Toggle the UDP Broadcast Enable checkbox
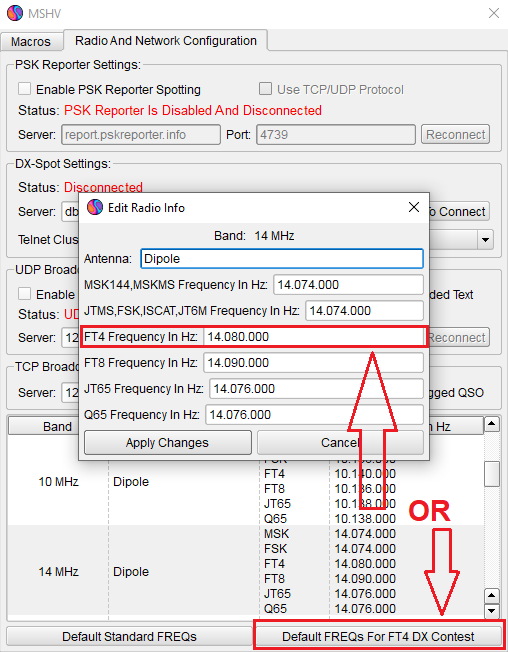 click(x=25, y=294)
